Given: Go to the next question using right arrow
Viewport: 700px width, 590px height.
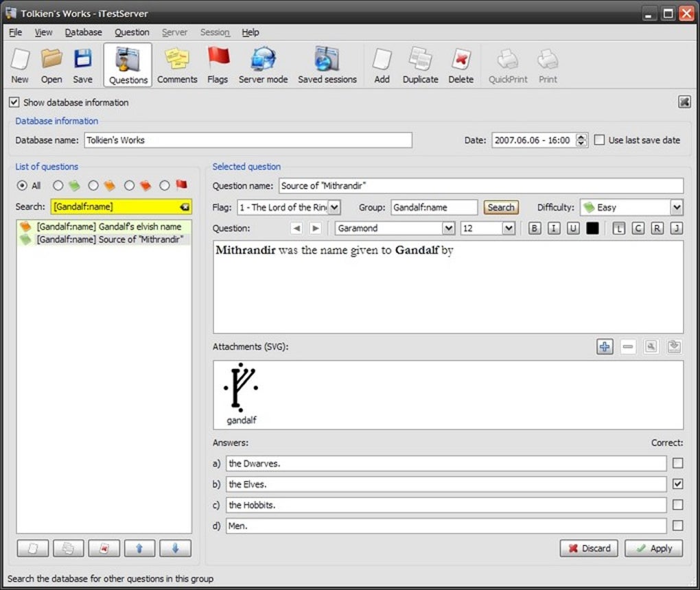Looking at the screenshot, I should (x=315, y=228).
